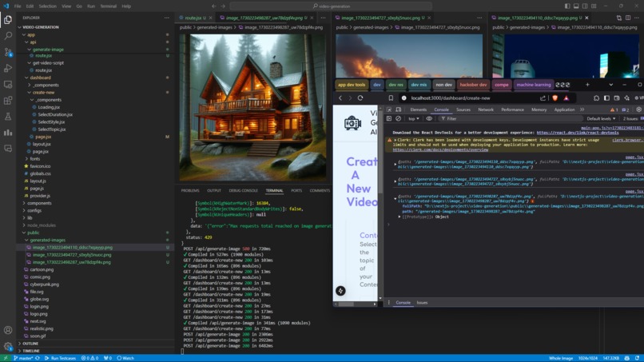Screen dimensions: 644x362
Task: Open Remote Explorer in activity bar
Action: click(8, 84)
